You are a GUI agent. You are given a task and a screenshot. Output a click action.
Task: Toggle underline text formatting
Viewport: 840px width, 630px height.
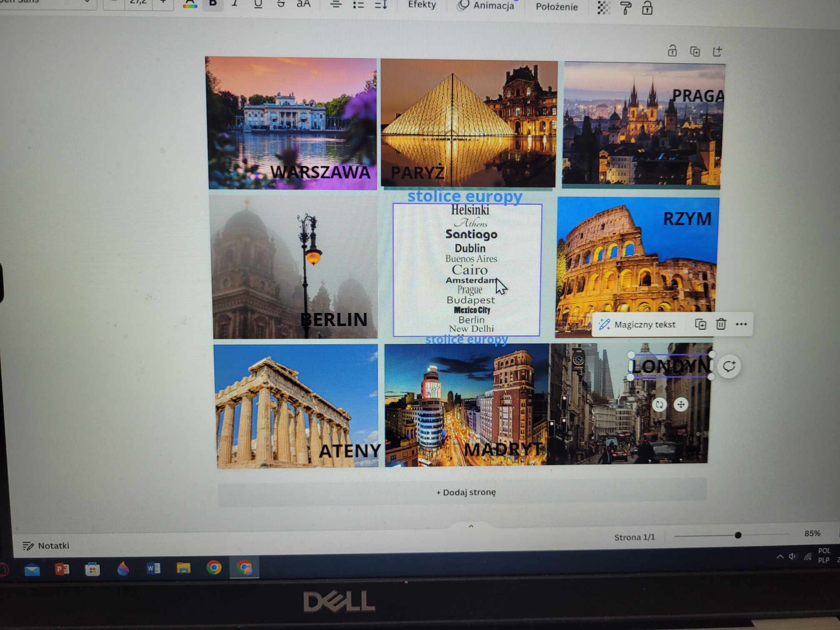(258, 4)
